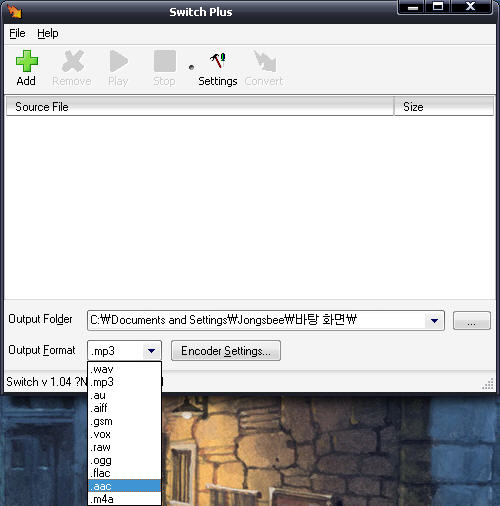Open the Encoder Settings button

(x=226, y=351)
